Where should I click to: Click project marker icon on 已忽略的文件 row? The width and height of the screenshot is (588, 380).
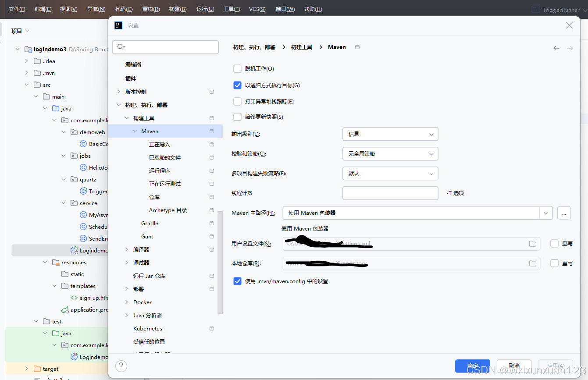coord(212,158)
